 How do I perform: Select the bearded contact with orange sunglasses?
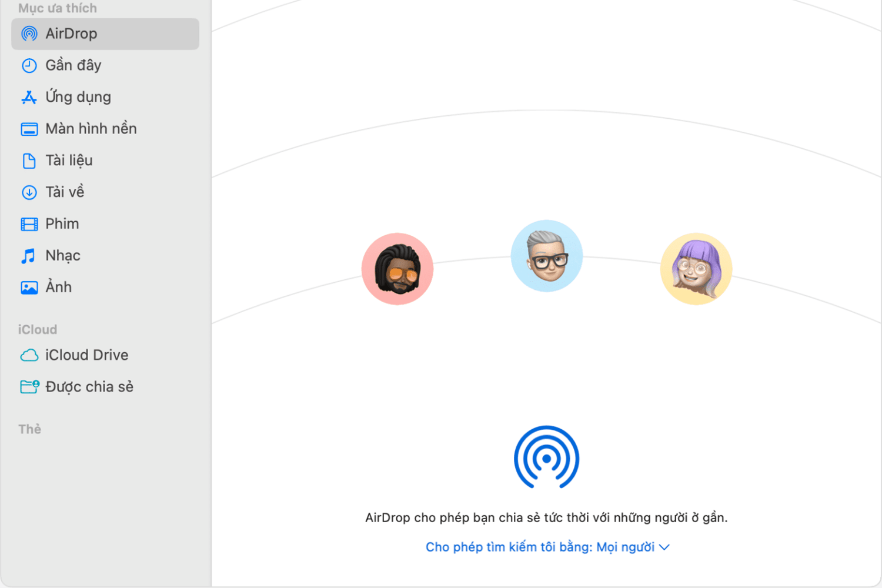[x=397, y=269]
